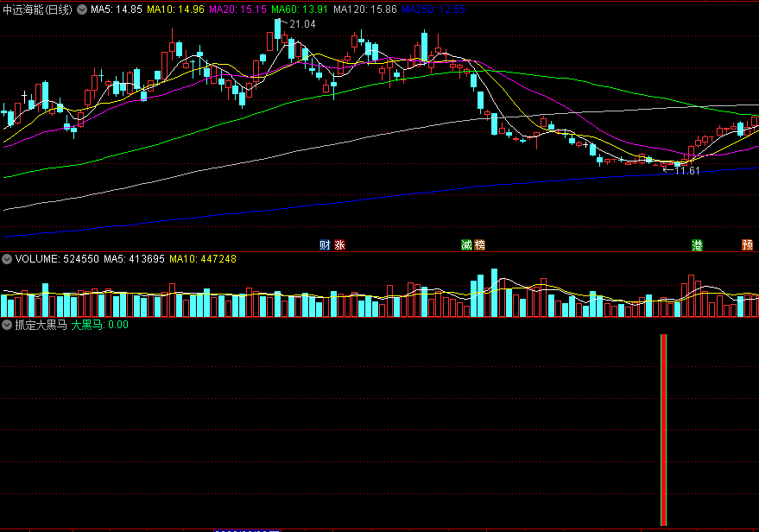This screenshot has height=532, width=759.
Task: Click the volume MA5: 413695 label
Action: (134, 259)
